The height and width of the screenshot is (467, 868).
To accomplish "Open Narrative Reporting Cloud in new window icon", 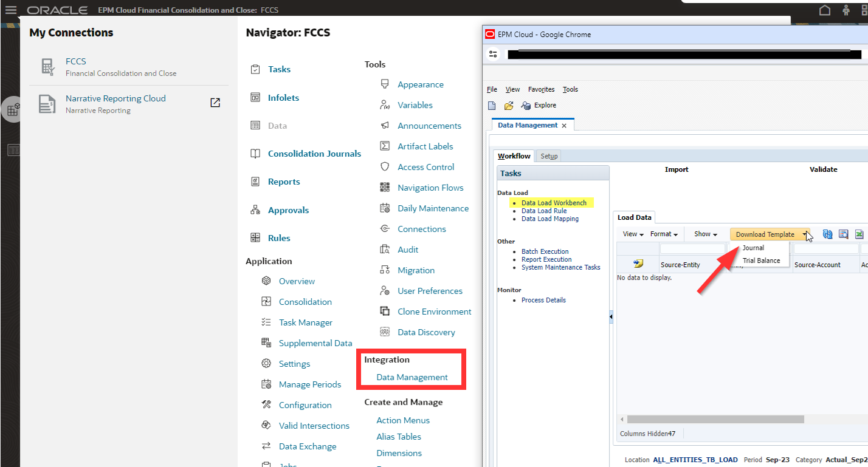I will [215, 103].
